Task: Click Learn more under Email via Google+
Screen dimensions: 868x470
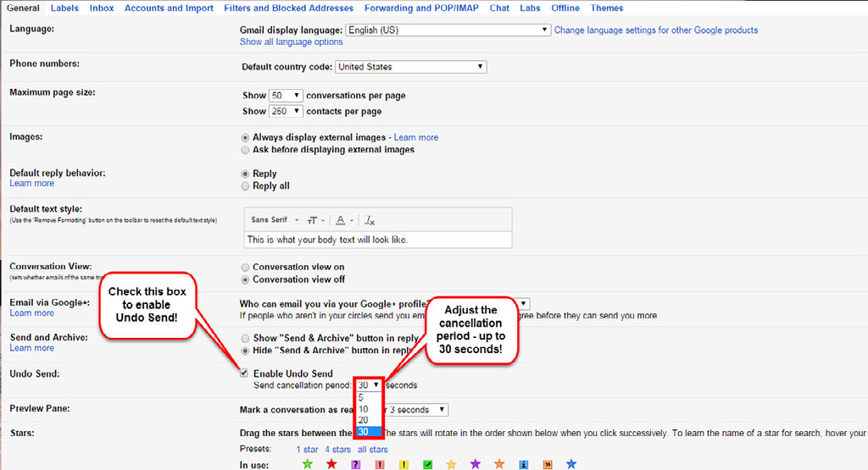Action: 31,313
